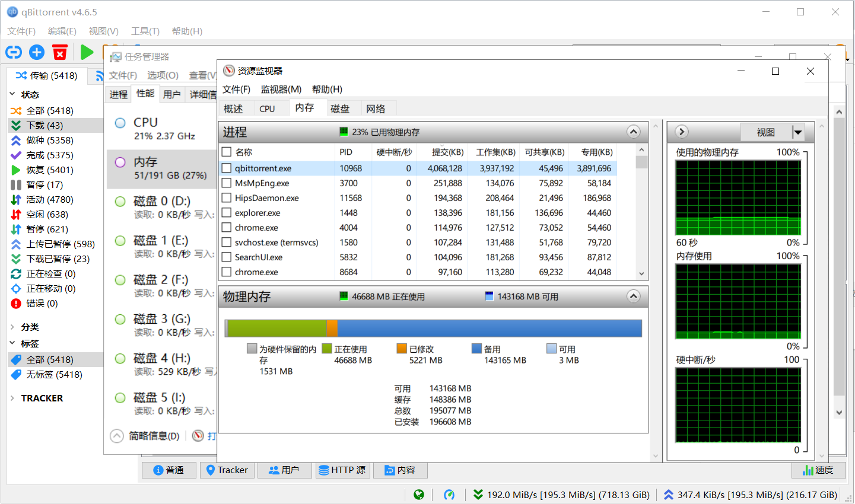The image size is (855, 504).
Task: Collapse the graphs pane with arrow button
Action: pos(682,132)
